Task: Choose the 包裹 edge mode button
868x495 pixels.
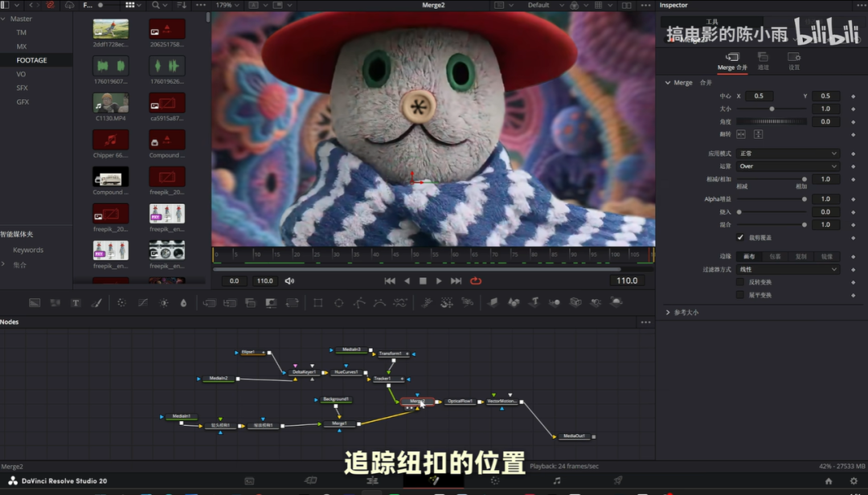Action: pos(776,257)
